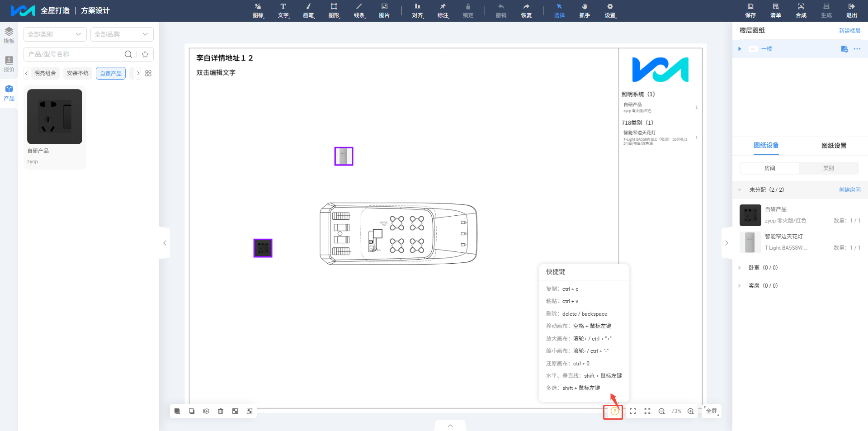Click the search magnifier icon
868x431 pixels.
[x=128, y=54]
